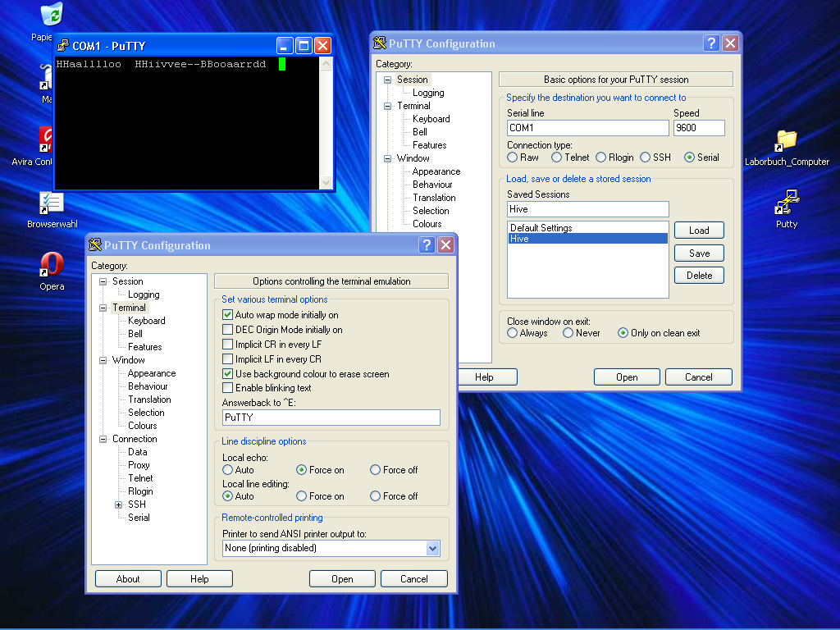
Task: Click the PuTTY icon in front configuration window title
Action: (95, 244)
